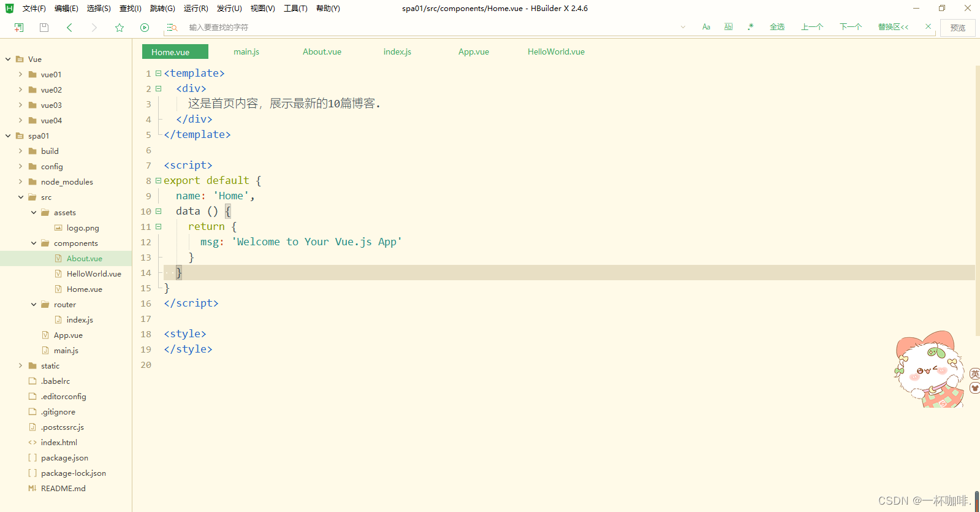This screenshot has height=512, width=980.
Task: Click the package-lock.json bracket icon
Action: click(32, 473)
